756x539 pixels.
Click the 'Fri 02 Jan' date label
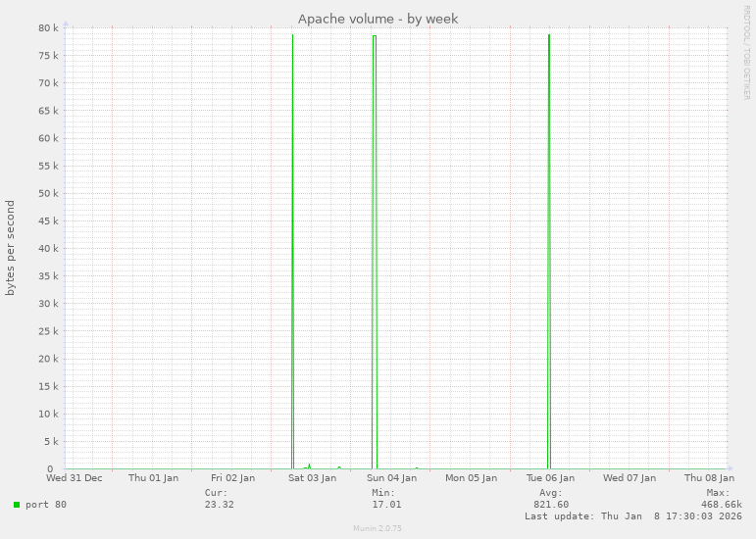coord(232,478)
